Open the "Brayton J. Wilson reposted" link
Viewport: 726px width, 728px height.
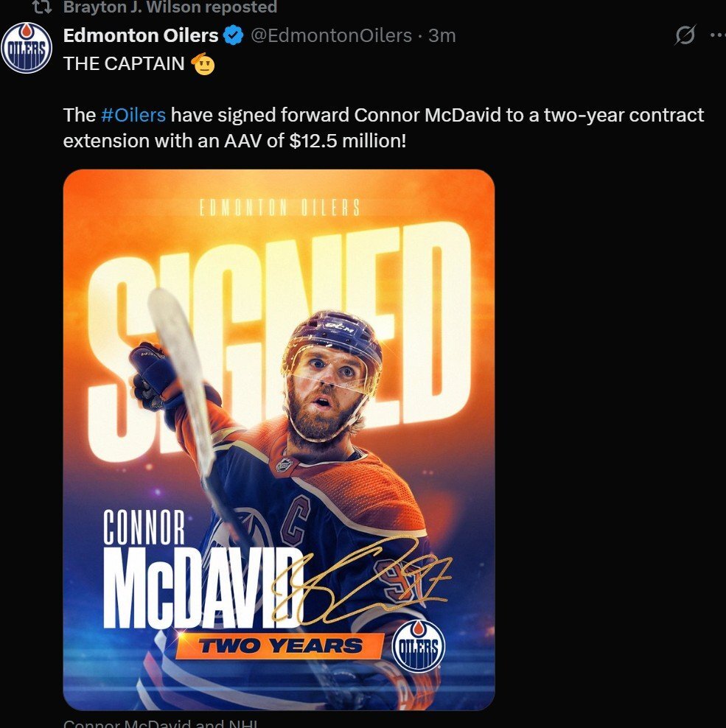point(170,8)
